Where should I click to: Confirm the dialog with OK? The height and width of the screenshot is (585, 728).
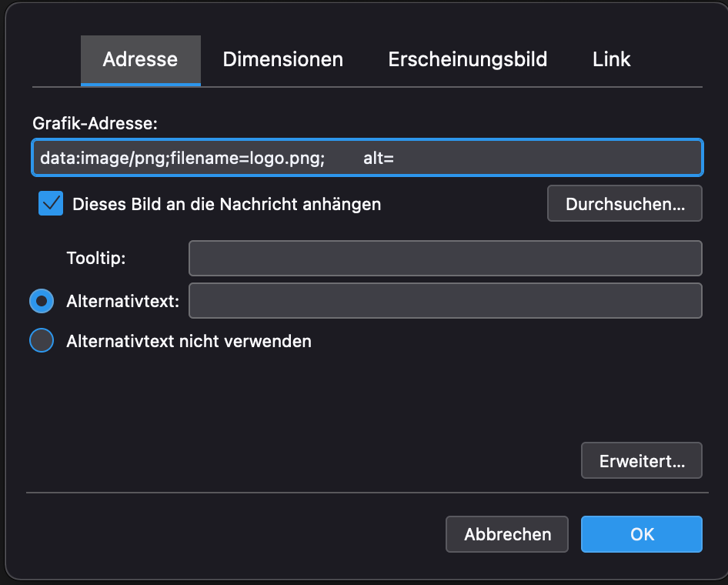pos(641,534)
